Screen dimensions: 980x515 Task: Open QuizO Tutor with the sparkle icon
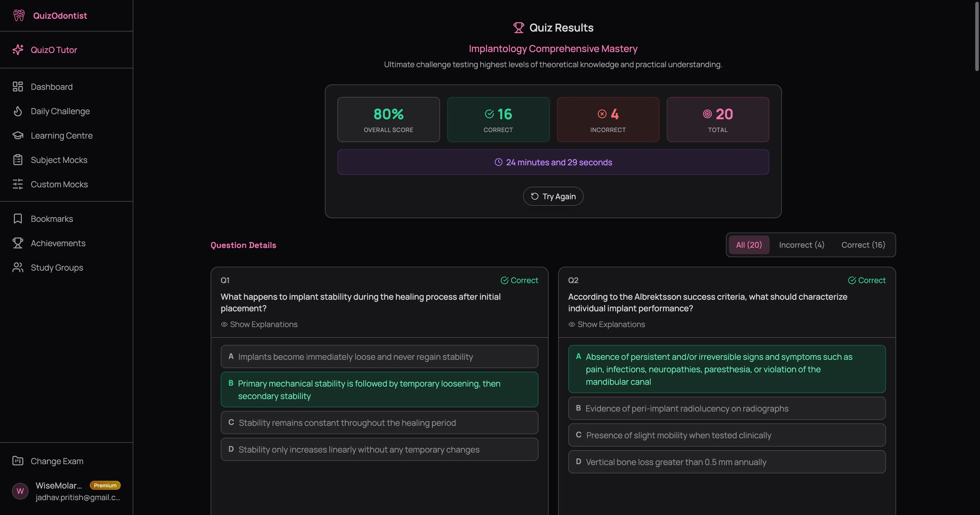(18, 49)
